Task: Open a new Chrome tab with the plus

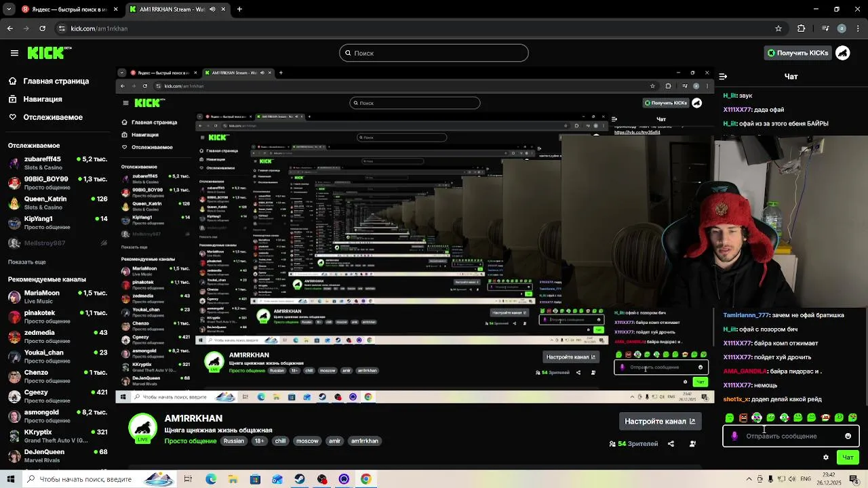Action: [x=239, y=9]
